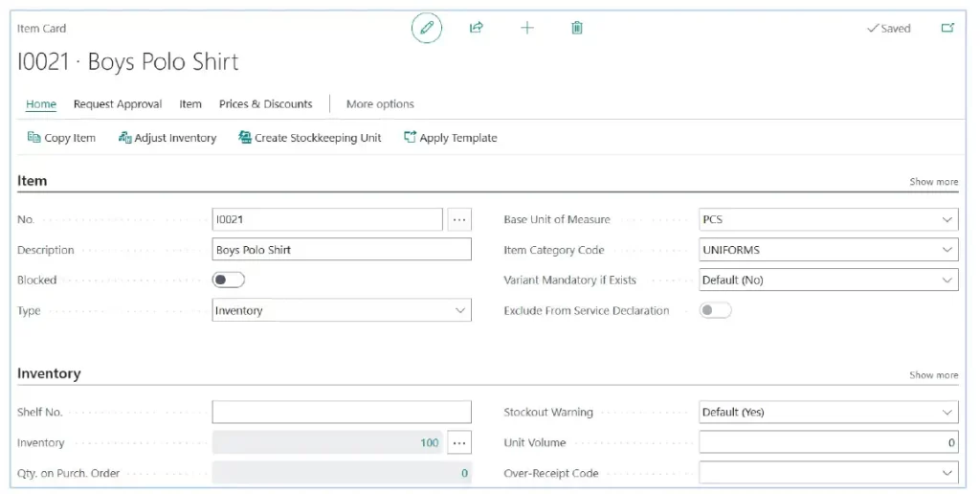Click Show more in Item section
Screen dimensions: 980x494
coord(934,182)
